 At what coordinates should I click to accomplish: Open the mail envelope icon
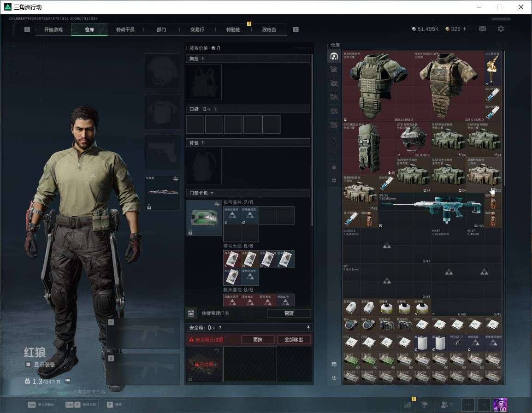point(483,29)
